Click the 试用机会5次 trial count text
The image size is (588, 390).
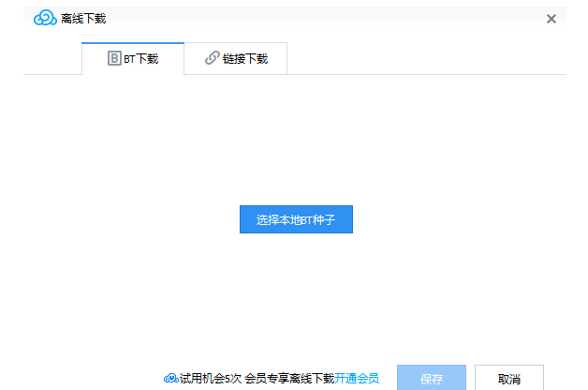click(x=211, y=379)
